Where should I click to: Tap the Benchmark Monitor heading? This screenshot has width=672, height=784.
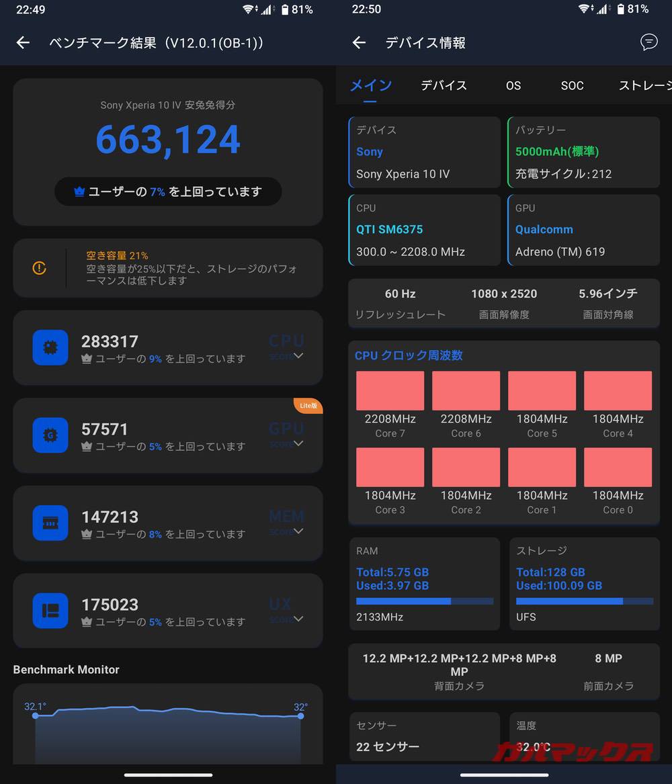(66, 670)
